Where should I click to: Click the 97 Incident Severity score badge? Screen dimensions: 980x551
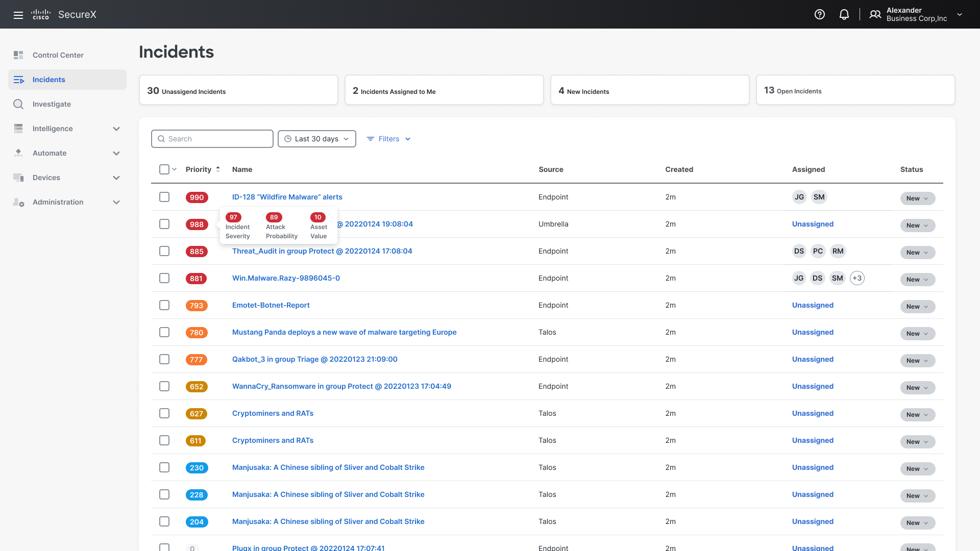pos(233,217)
